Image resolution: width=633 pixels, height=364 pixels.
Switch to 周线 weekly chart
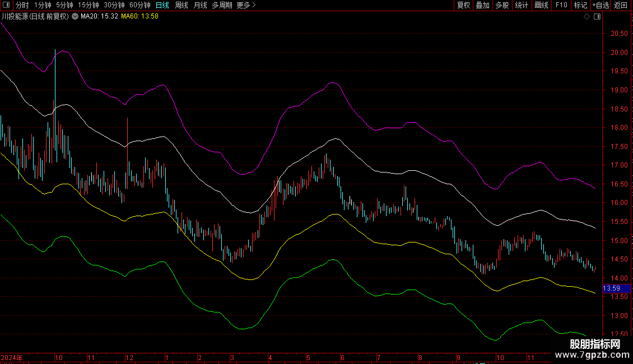(181, 5)
